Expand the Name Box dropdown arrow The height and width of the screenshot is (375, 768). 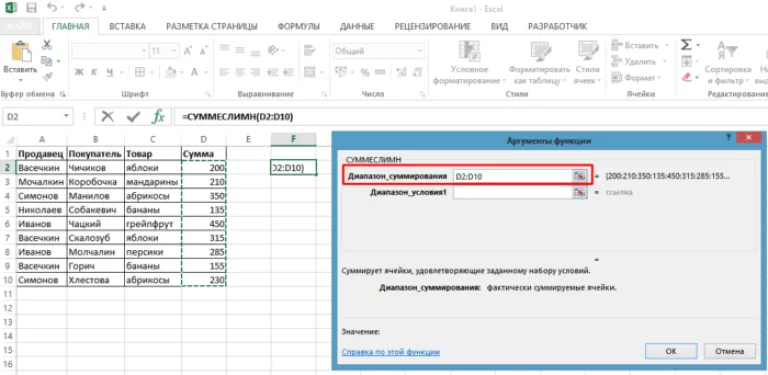[67, 117]
